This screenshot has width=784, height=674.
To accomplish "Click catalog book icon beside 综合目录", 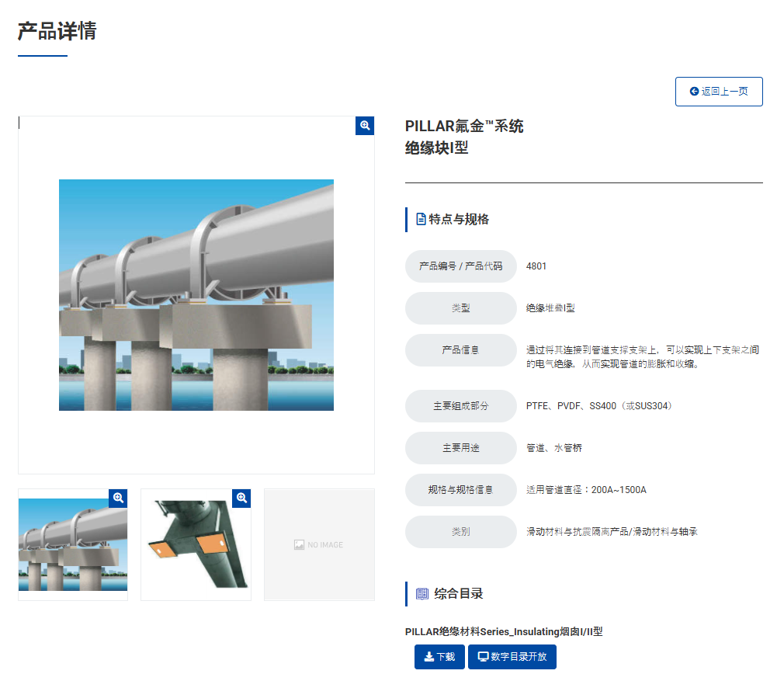I will click(422, 593).
